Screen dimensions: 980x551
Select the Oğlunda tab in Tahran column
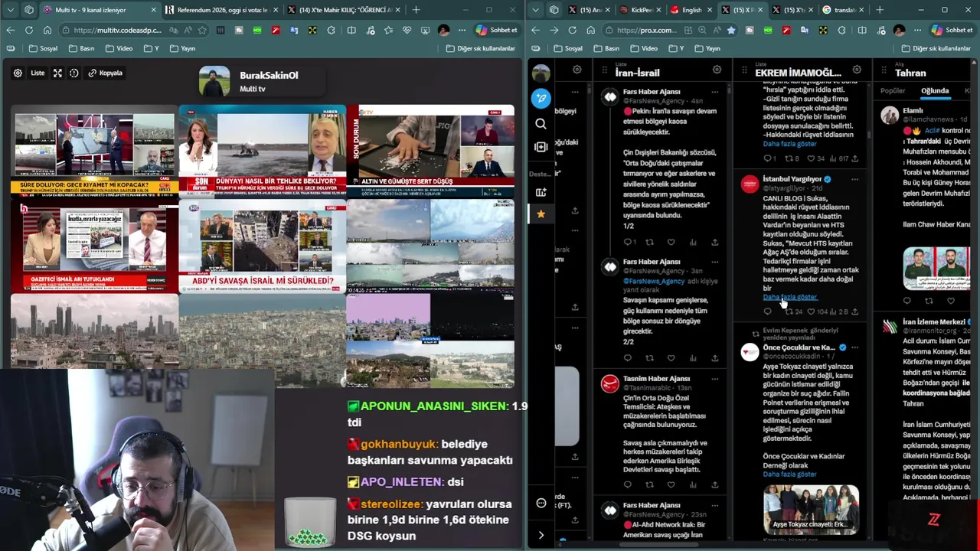point(935,90)
